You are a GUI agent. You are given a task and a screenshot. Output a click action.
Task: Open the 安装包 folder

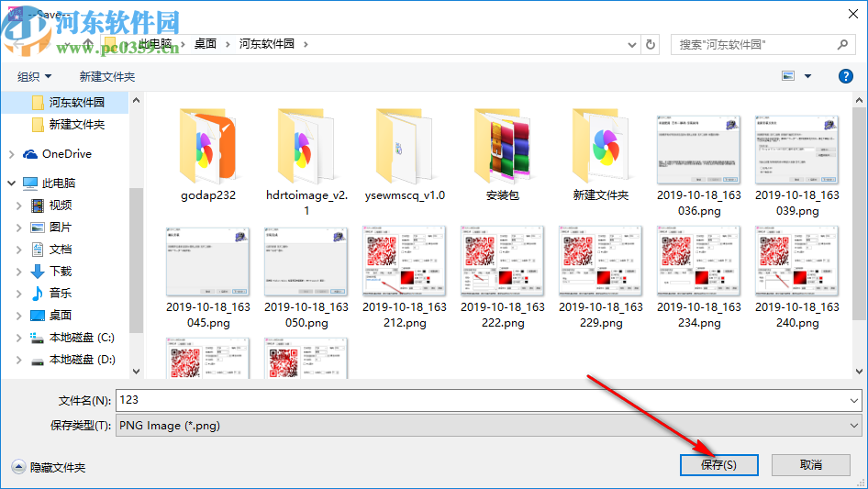click(x=503, y=155)
